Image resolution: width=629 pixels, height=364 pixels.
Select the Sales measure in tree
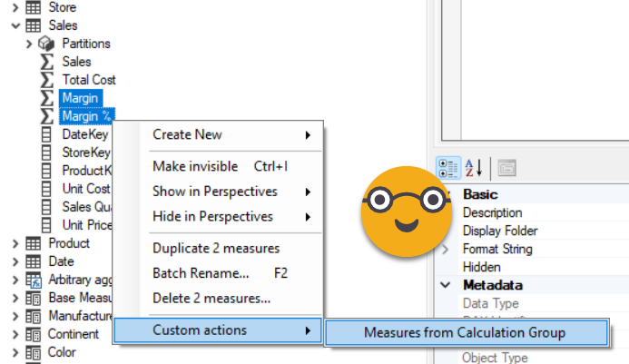(76, 62)
